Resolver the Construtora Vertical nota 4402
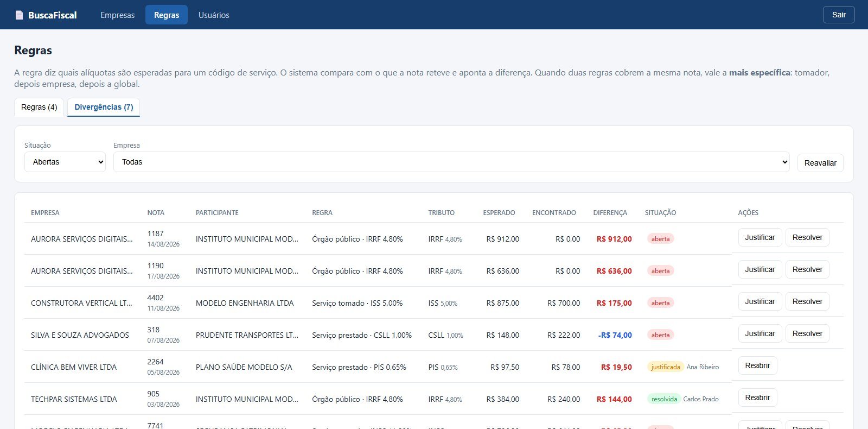 click(x=807, y=301)
